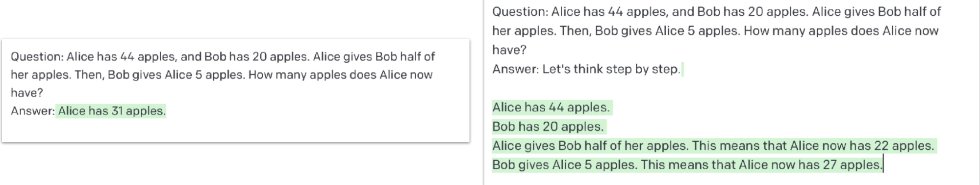Screen dimensions: 980x185
Task: Click "Answer:" label in the right panel
Action: 515,69
